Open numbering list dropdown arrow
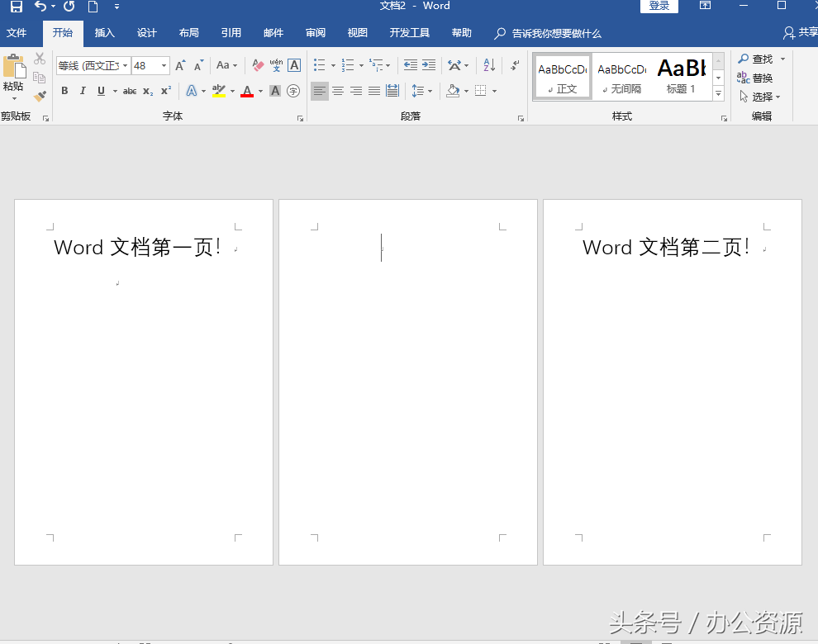 [x=361, y=66]
